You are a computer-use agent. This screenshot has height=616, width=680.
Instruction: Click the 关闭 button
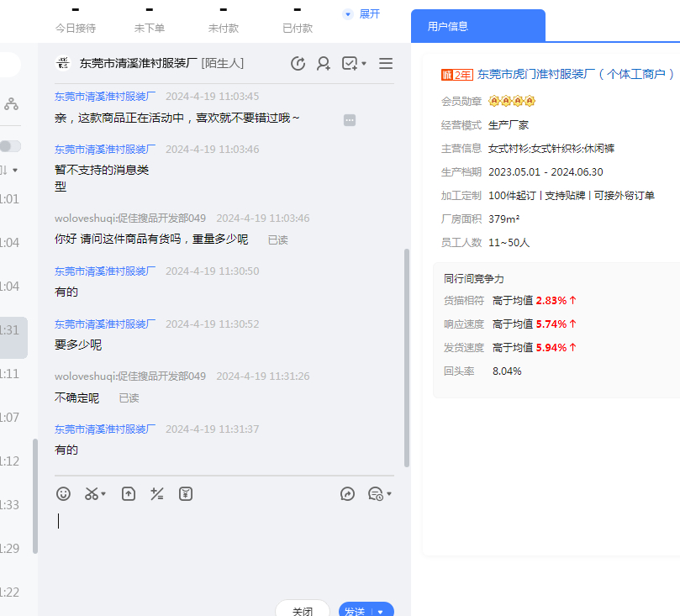[303, 611]
